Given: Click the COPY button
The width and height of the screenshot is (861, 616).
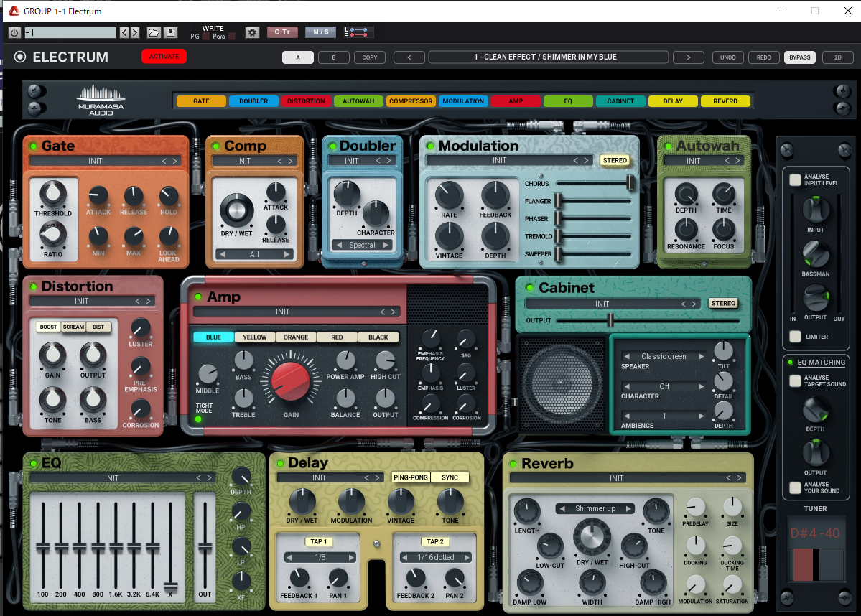Looking at the screenshot, I should pos(370,57).
